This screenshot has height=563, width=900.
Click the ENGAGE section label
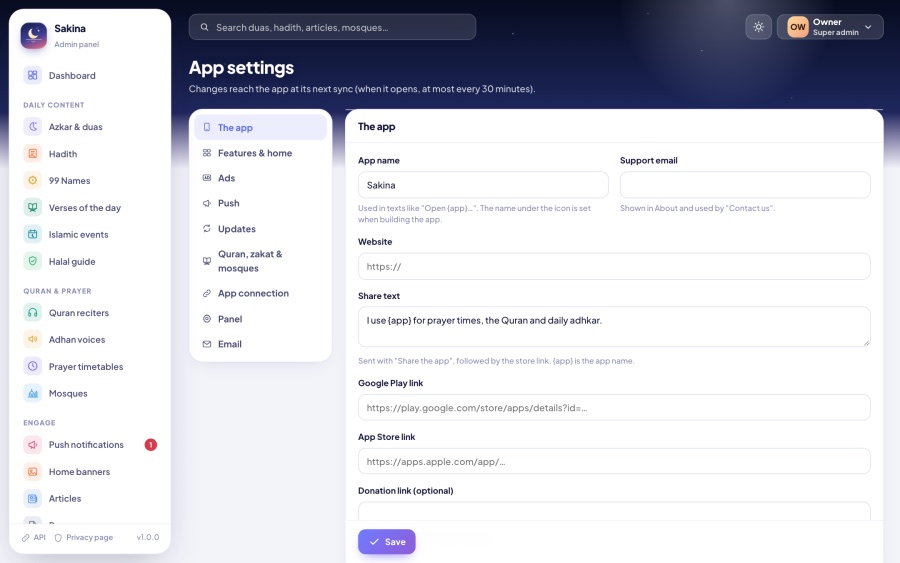coord(39,422)
